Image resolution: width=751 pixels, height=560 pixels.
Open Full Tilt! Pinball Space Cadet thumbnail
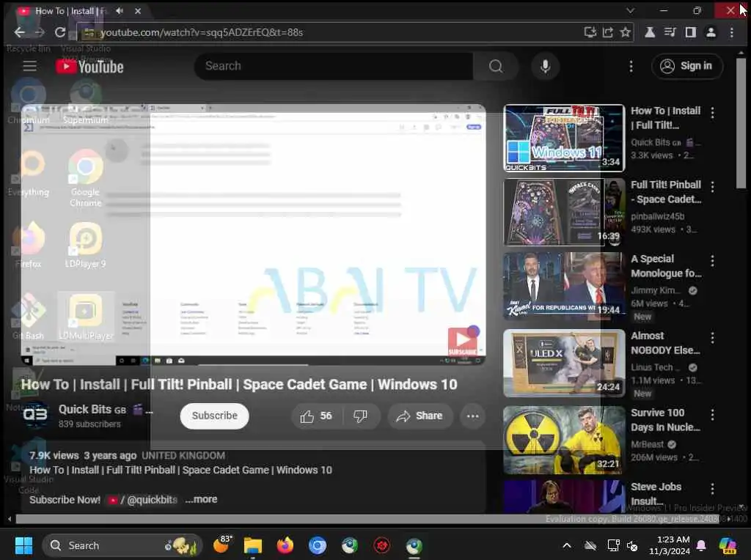tap(564, 212)
